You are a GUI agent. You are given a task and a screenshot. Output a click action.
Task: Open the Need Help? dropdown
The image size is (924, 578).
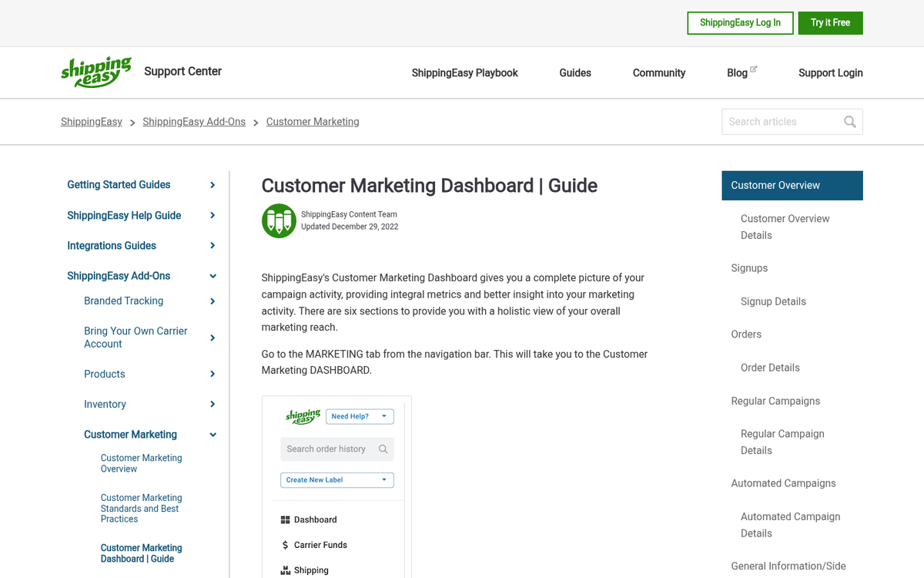(360, 416)
